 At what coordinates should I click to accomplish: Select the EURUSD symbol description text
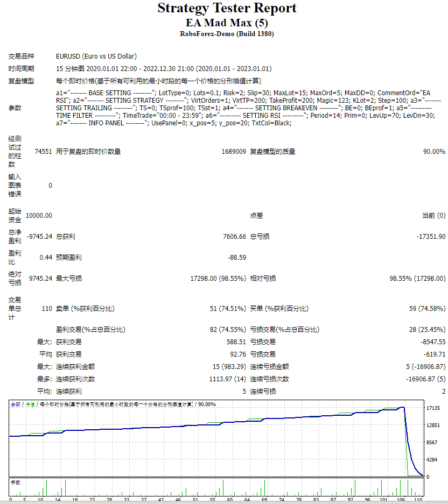[x=96, y=56]
